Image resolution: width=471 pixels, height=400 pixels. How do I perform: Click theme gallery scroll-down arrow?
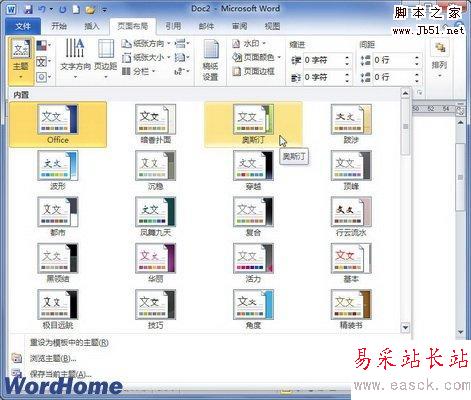click(x=405, y=328)
